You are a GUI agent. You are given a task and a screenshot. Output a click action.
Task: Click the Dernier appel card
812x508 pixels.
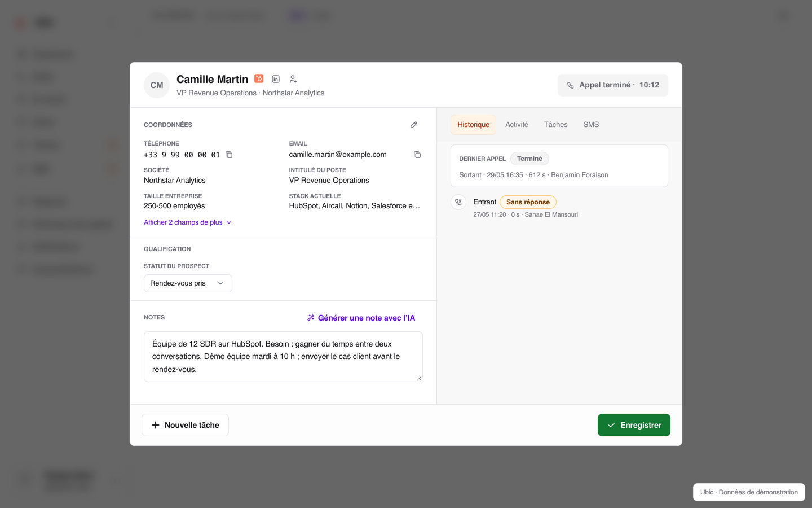point(559,166)
